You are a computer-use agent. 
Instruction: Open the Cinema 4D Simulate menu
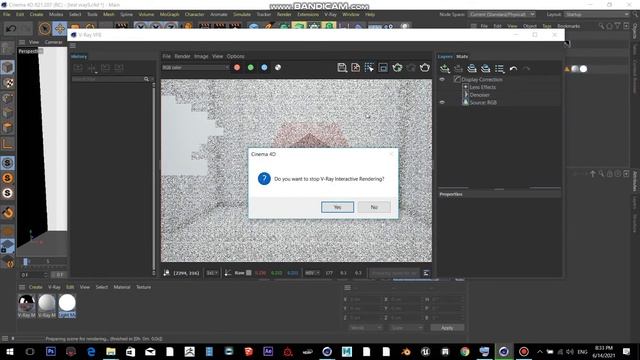(242, 14)
